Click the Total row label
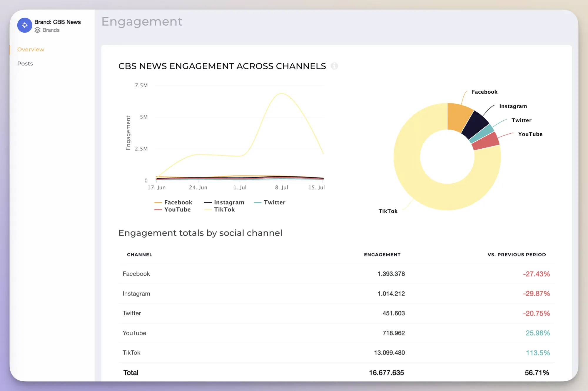The image size is (588, 391). [x=131, y=373]
